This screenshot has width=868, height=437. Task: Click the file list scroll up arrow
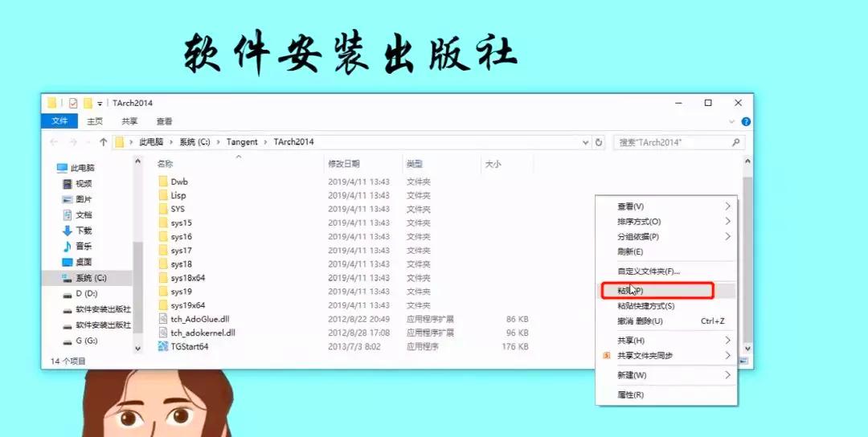(x=747, y=161)
